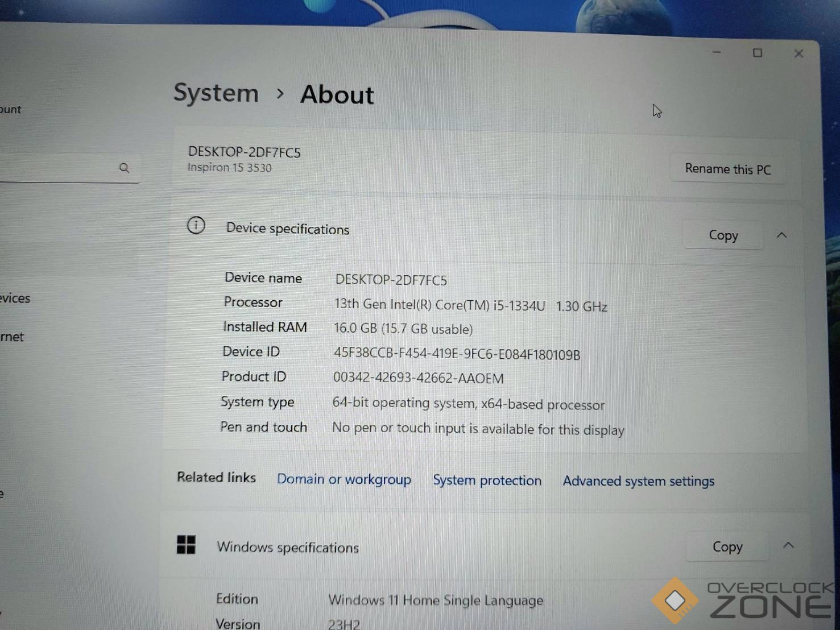Click the Pen and touch value text
This screenshot has width=840, height=630.
click(478, 428)
